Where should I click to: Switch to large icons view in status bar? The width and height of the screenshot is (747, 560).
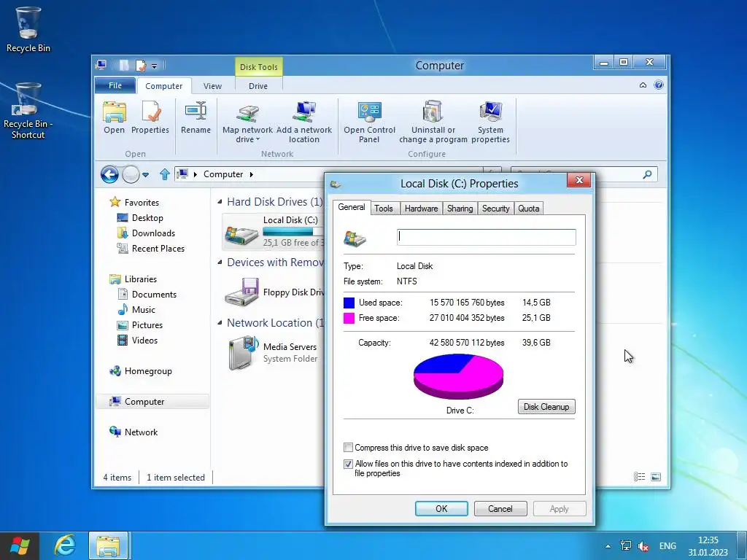point(656,477)
